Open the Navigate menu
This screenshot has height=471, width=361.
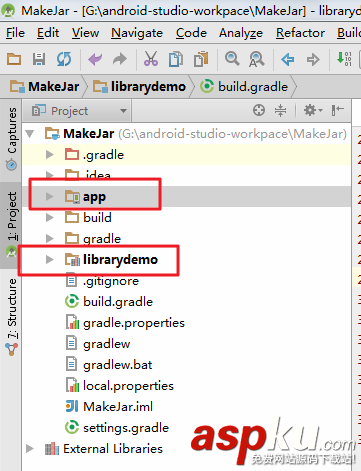tap(137, 33)
